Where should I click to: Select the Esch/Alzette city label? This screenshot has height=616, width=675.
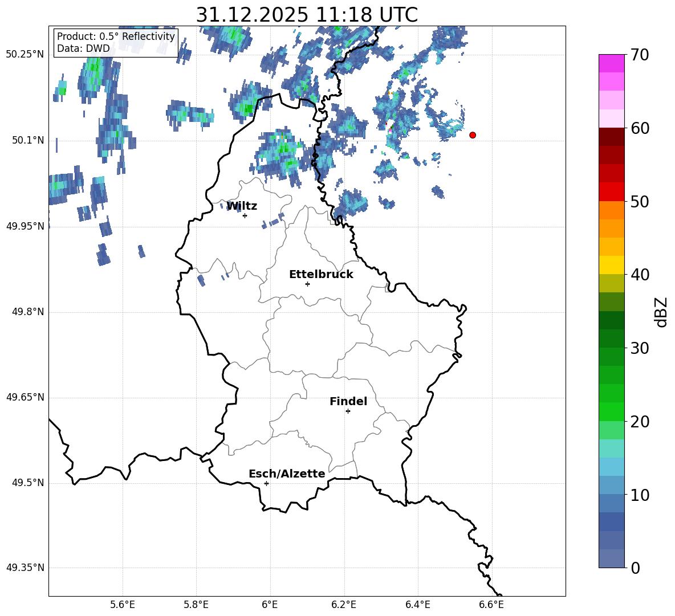click(287, 474)
